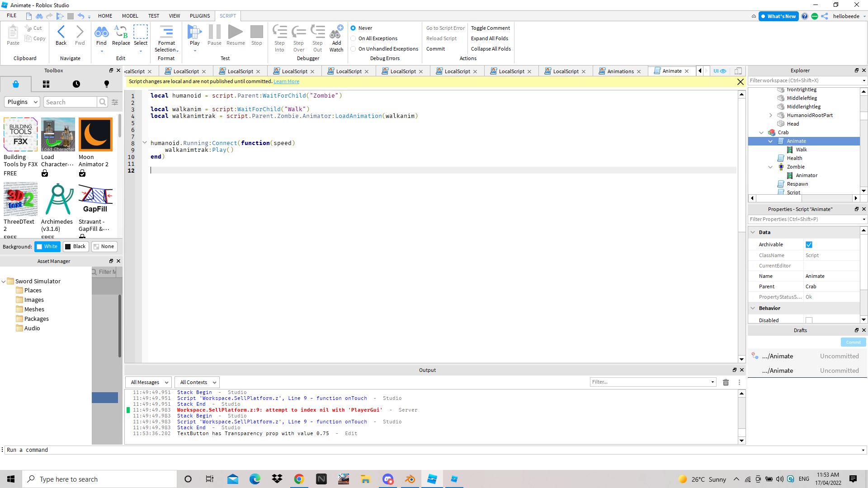Collapse the Behavior properties section

coord(753,308)
